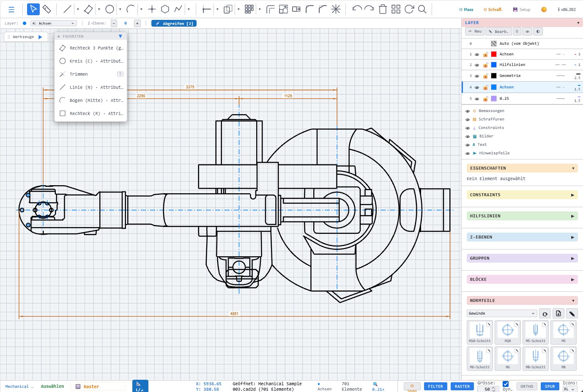The width and height of the screenshot is (583, 392).
Task: Select Trimmen from favorites
Action: coord(91,74)
